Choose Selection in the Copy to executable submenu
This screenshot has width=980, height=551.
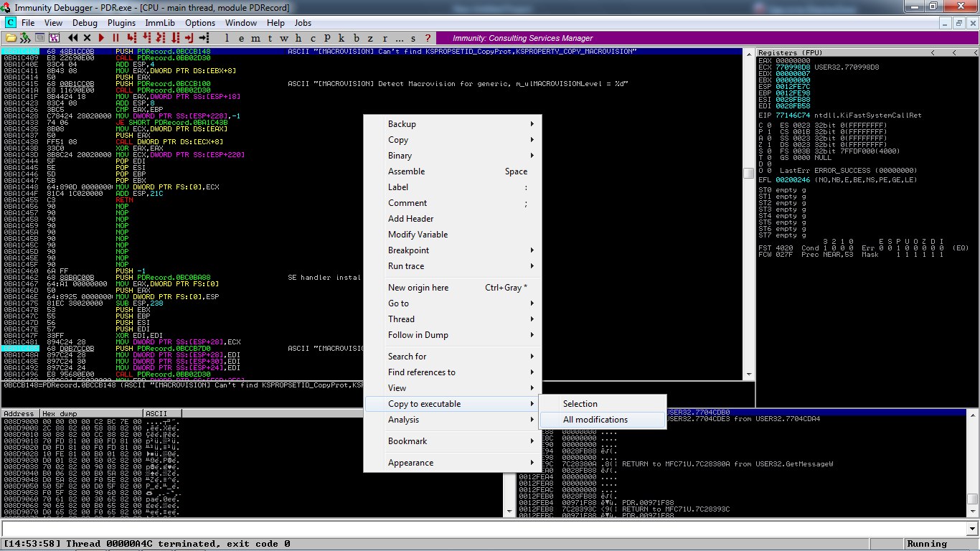pyautogui.click(x=603, y=404)
